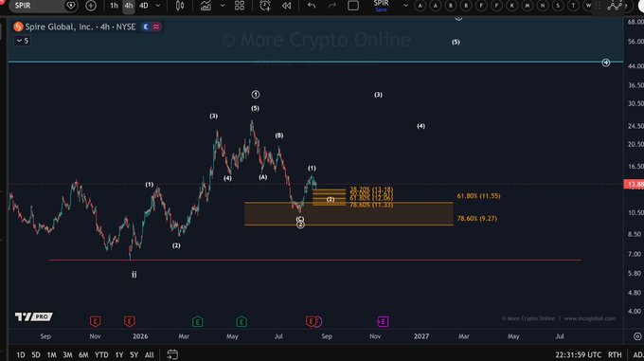Expand the layout name dropdown chevron
The height and width of the screenshot is (361, 644).
[405, 6]
